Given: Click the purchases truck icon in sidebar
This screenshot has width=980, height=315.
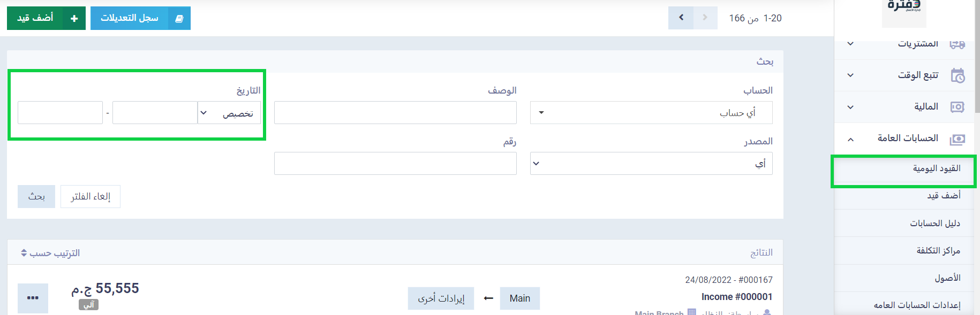Looking at the screenshot, I should 958,44.
